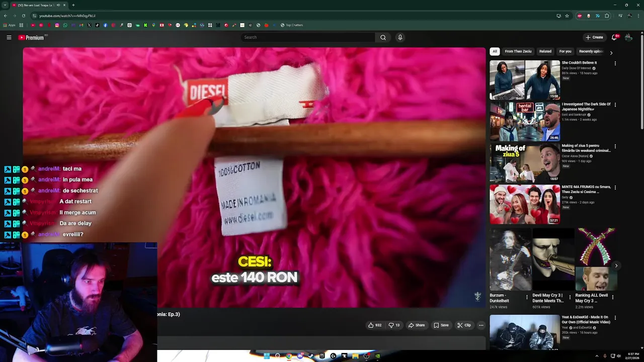Open the Facebook bookmark icon
Screen dimensions: 644x362
tap(105, 25)
